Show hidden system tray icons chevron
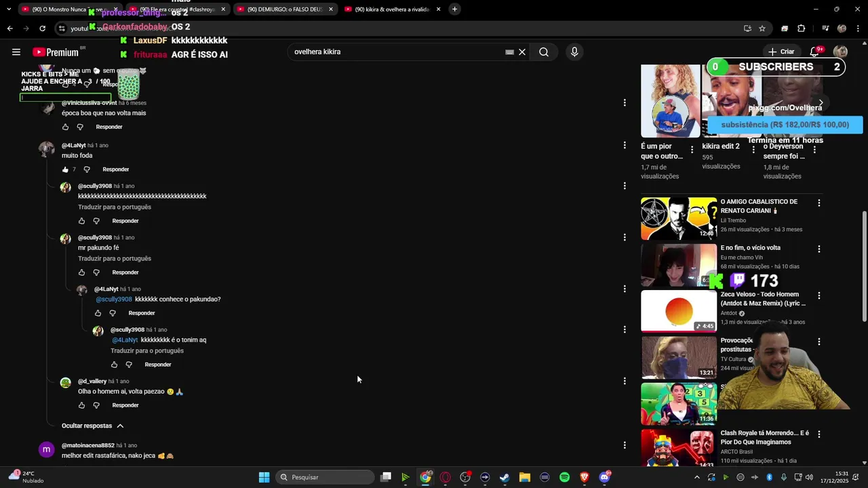This screenshot has width=868, height=488. click(x=696, y=477)
